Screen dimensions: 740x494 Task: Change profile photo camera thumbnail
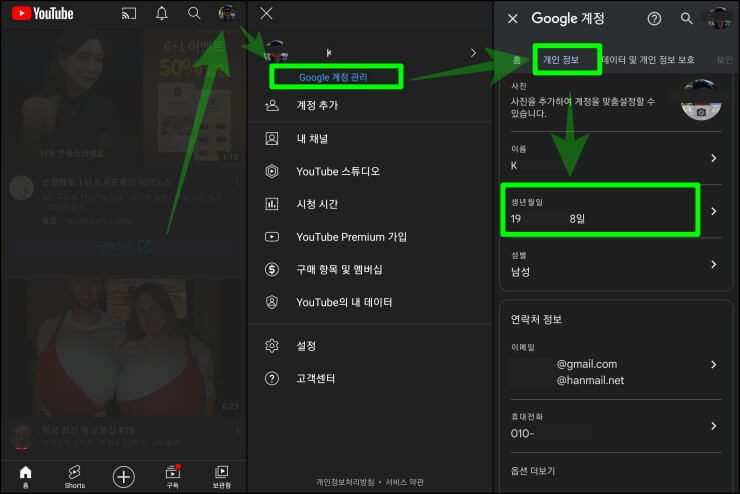(x=701, y=100)
